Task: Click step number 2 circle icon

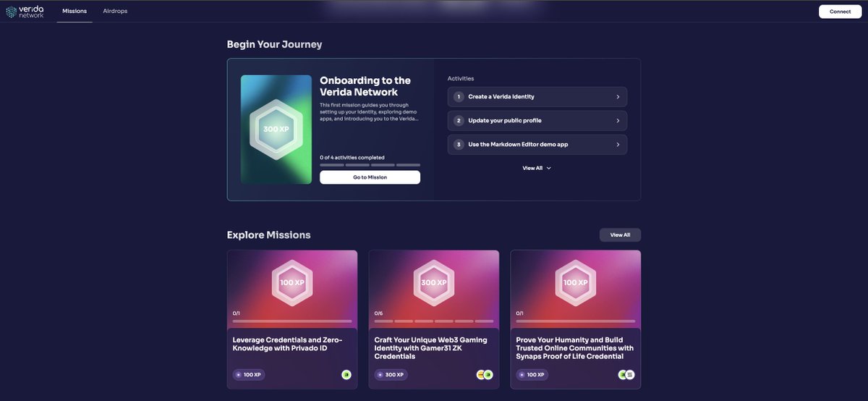Action: pos(459,121)
